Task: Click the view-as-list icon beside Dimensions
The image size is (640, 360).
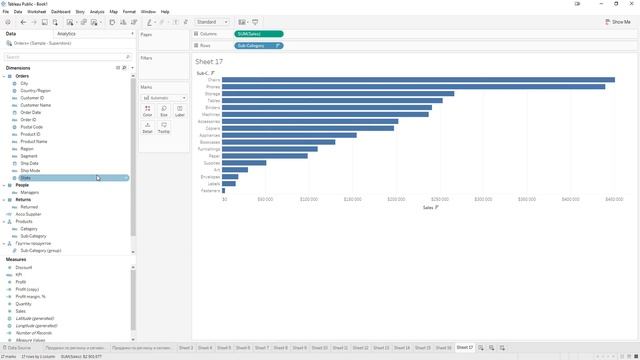Action: (x=118, y=68)
